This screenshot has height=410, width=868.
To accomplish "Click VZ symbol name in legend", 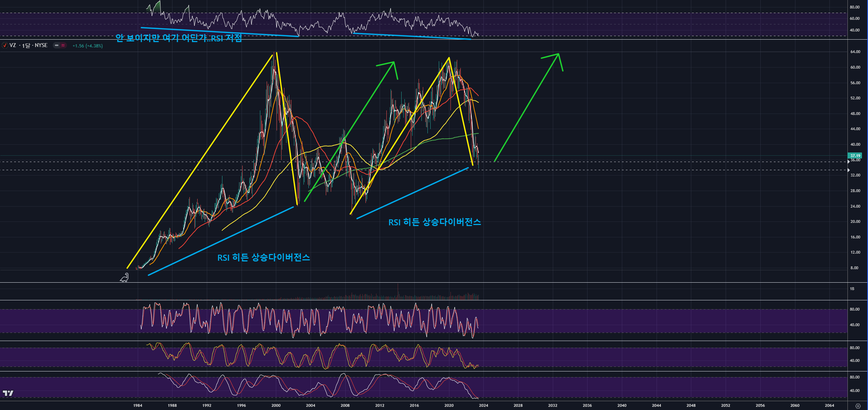I will 13,45.
